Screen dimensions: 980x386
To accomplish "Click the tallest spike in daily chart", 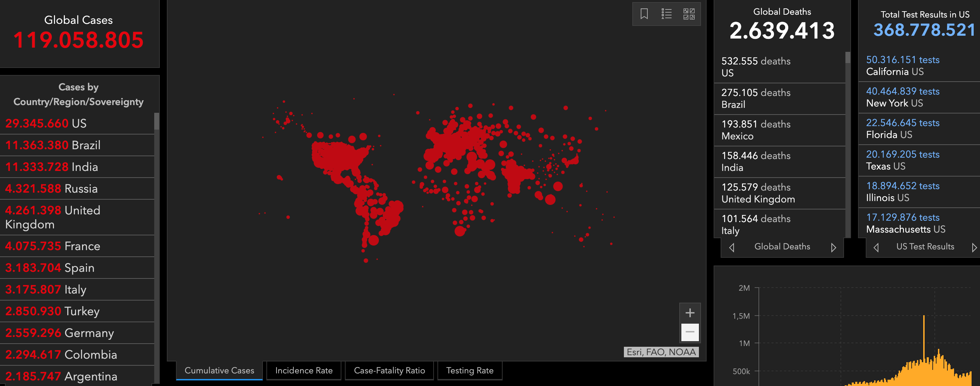I will pyautogui.click(x=924, y=335).
